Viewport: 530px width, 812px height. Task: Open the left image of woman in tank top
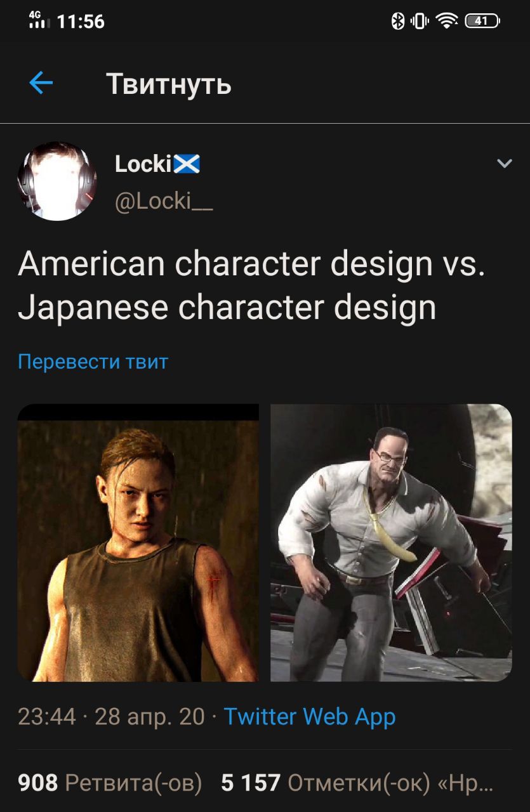point(138,543)
